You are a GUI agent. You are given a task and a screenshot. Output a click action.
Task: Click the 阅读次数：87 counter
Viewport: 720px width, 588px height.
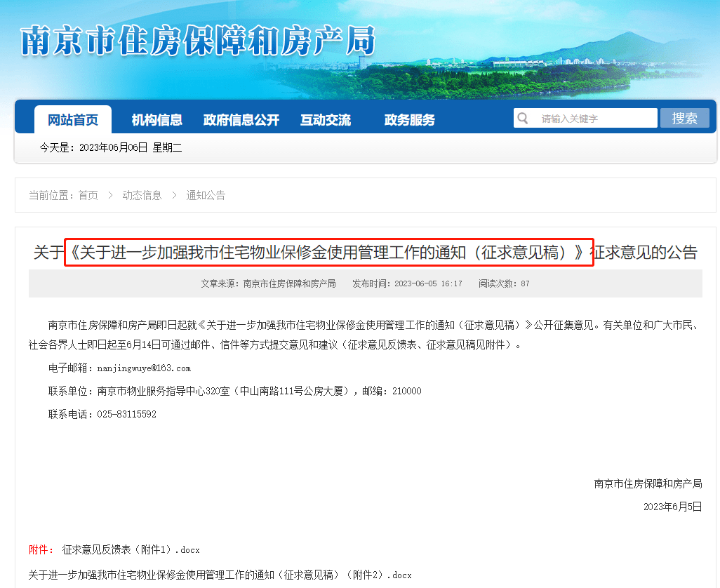(504, 283)
